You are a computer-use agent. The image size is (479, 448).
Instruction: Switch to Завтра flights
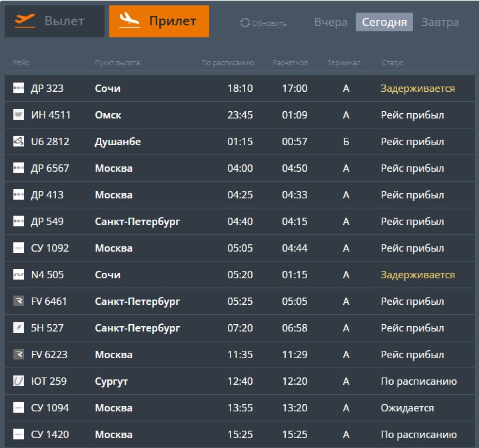click(440, 22)
